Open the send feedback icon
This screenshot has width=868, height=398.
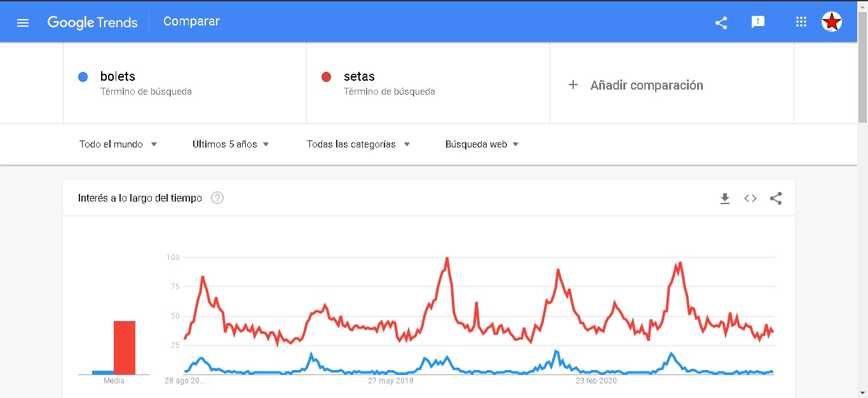(757, 22)
